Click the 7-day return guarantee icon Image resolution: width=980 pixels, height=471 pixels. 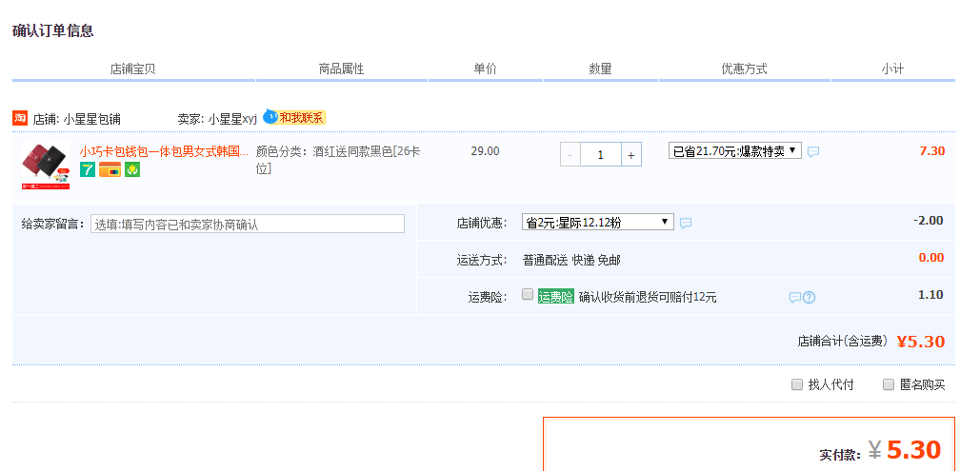pyautogui.click(x=88, y=168)
